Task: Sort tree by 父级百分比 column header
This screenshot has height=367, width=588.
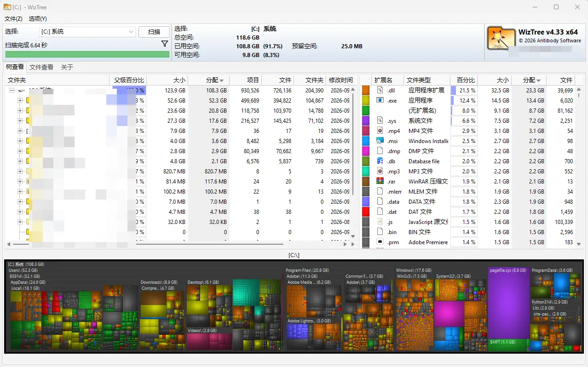Action: pyautogui.click(x=128, y=80)
